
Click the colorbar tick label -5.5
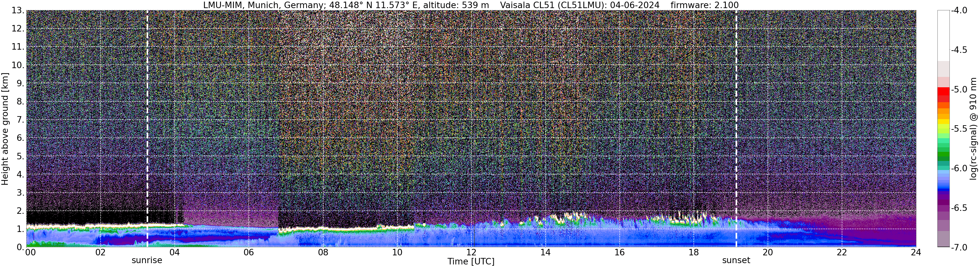tap(959, 129)
